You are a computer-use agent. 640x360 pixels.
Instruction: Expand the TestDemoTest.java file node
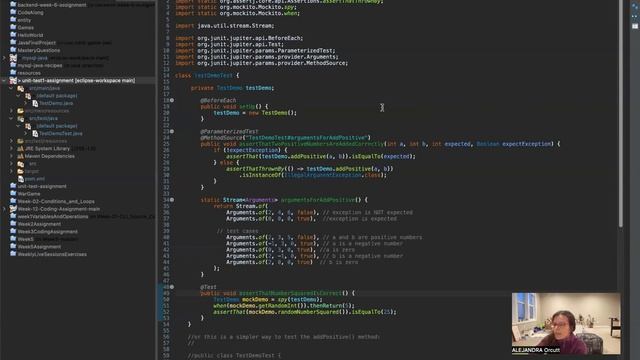point(26,133)
